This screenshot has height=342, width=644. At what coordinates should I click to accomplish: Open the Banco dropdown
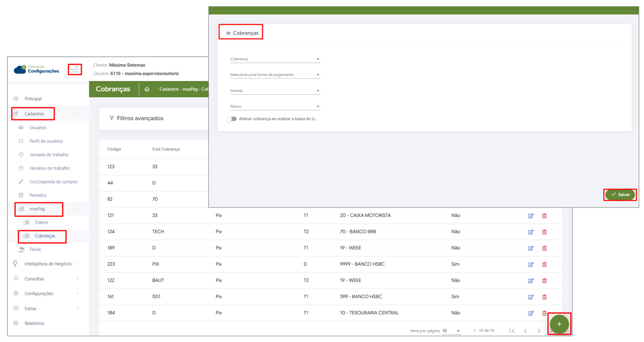[x=275, y=106]
